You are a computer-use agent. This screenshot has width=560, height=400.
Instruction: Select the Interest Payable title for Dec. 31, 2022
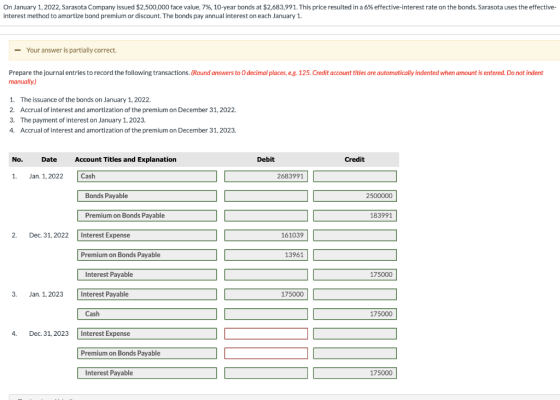tap(147, 275)
